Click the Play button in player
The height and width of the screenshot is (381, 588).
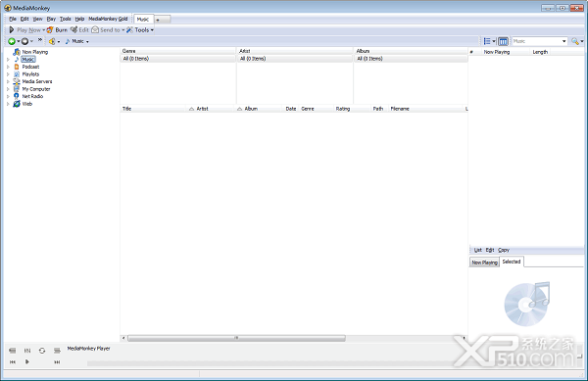pyautogui.click(x=27, y=361)
